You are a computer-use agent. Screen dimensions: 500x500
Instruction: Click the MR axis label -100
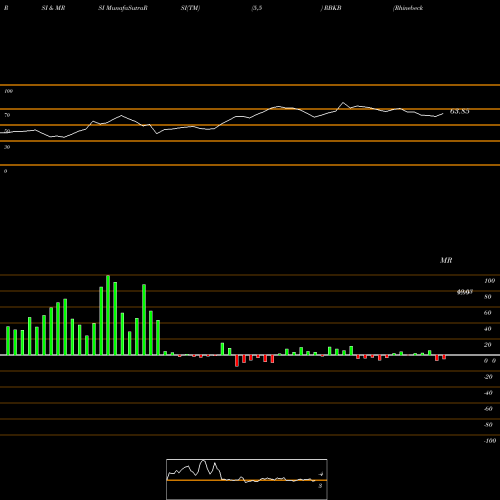pos(490,441)
